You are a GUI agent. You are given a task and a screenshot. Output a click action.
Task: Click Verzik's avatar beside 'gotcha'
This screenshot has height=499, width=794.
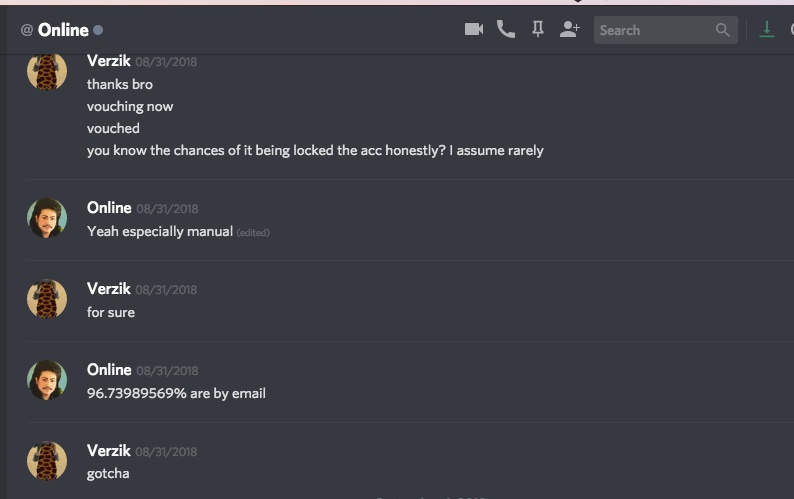(x=47, y=461)
